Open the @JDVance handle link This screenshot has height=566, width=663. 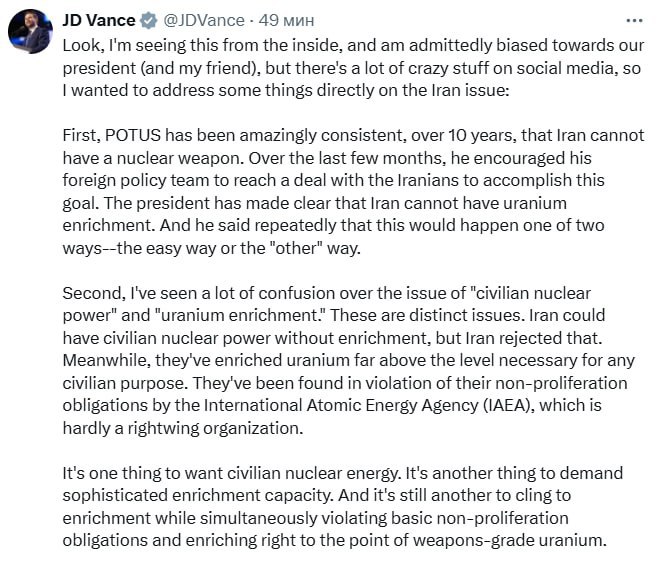[x=205, y=19]
